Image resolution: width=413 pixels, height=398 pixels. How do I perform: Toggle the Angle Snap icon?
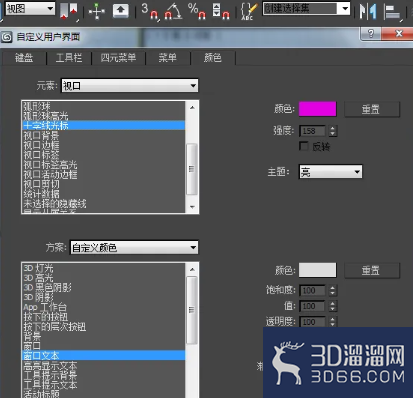173,11
